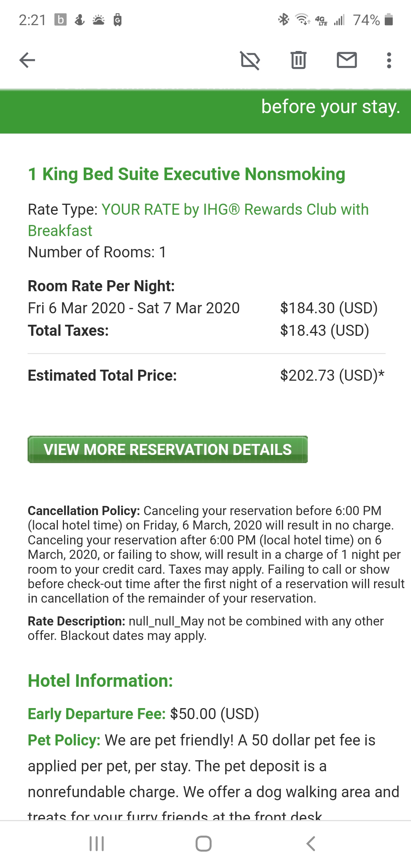Mark the email as unread with the envelope icon
The width and height of the screenshot is (411, 868).
[347, 60]
